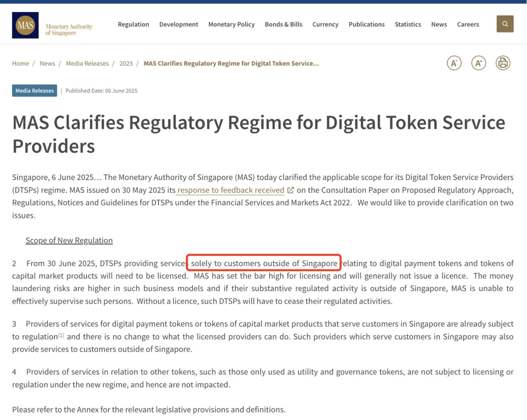Open the Monetary Policy menu
The height and width of the screenshot is (420, 527).
[x=232, y=24]
